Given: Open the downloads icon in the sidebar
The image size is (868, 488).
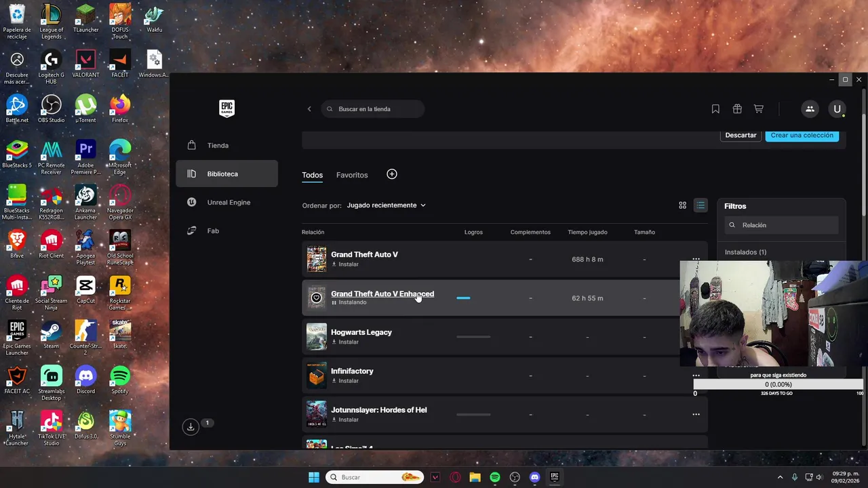Looking at the screenshot, I should click(191, 426).
